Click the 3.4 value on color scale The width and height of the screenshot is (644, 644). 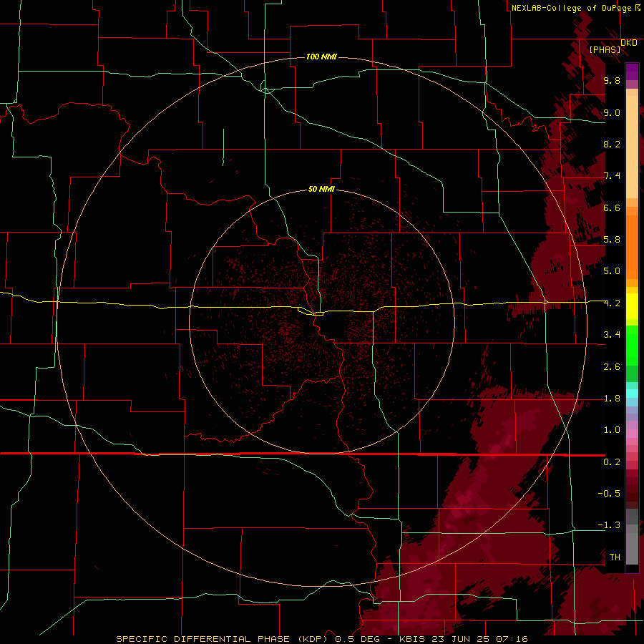(612, 334)
